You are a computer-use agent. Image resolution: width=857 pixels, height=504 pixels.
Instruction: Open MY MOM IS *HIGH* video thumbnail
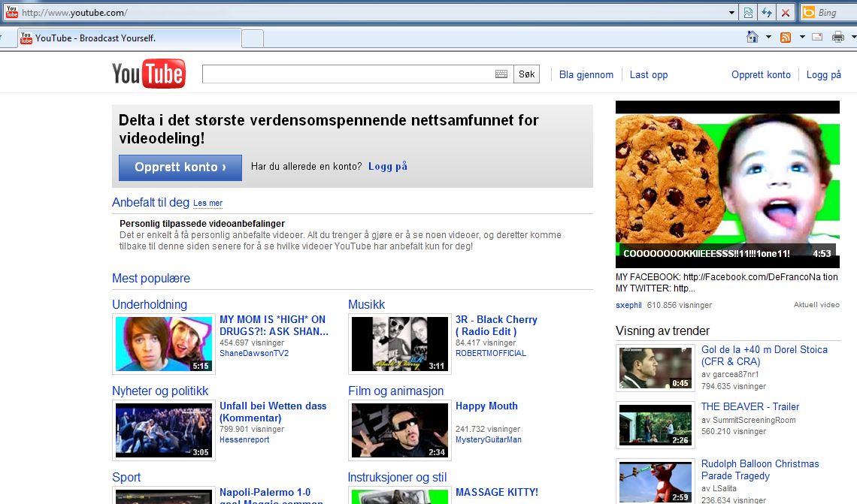coord(164,344)
